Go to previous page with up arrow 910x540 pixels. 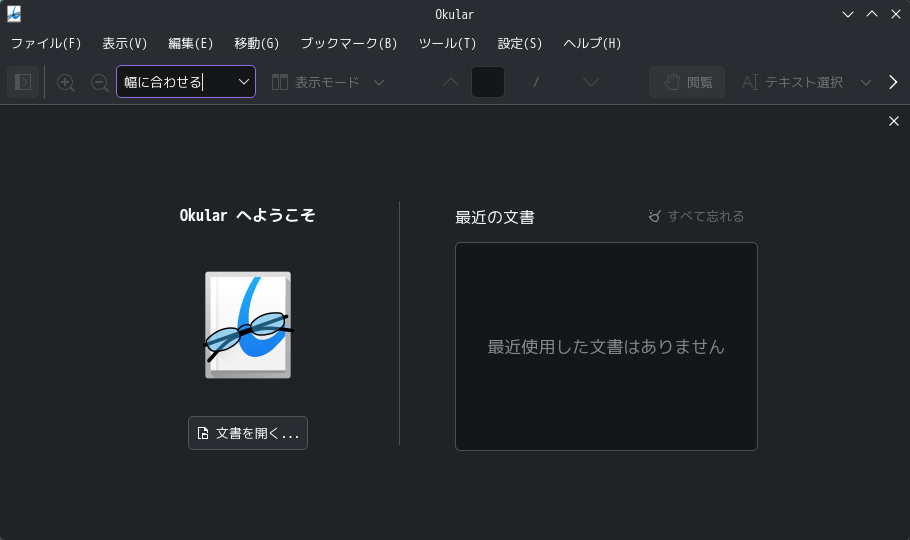pyautogui.click(x=451, y=82)
